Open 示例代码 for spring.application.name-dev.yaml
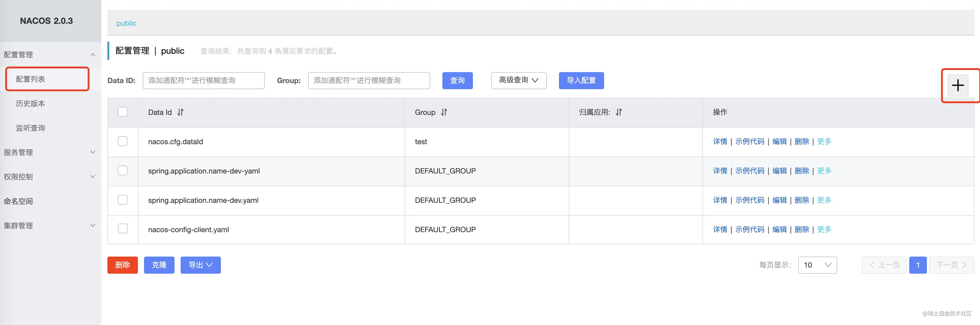Image resolution: width=980 pixels, height=325 pixels. (x=749, y=200)
